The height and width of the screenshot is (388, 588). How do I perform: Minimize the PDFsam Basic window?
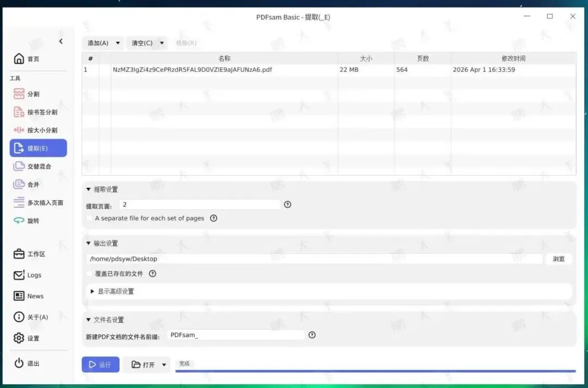tap(527, 16)
